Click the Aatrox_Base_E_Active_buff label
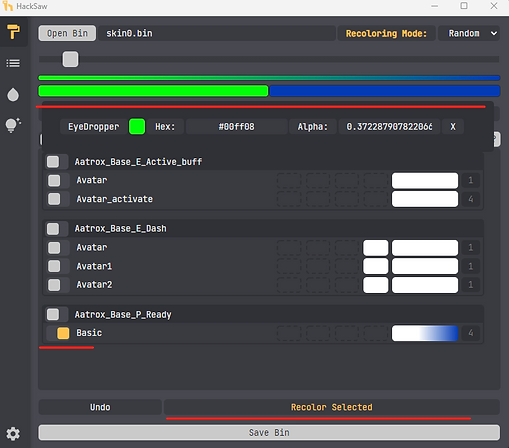The height and width of the screenshot is (448, 509). 138,162
